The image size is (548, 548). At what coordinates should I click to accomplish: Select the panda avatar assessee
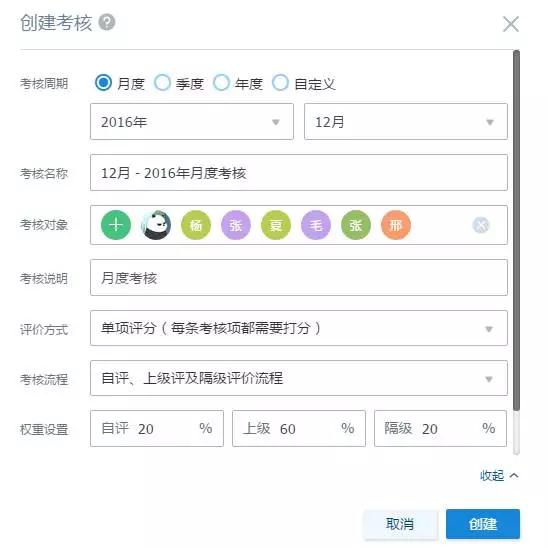point(156,225)
